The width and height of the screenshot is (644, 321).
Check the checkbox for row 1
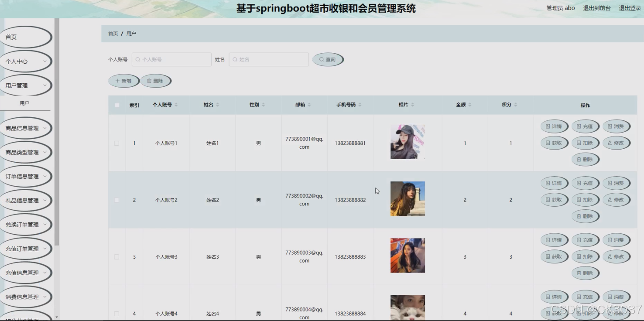(116, 143)
